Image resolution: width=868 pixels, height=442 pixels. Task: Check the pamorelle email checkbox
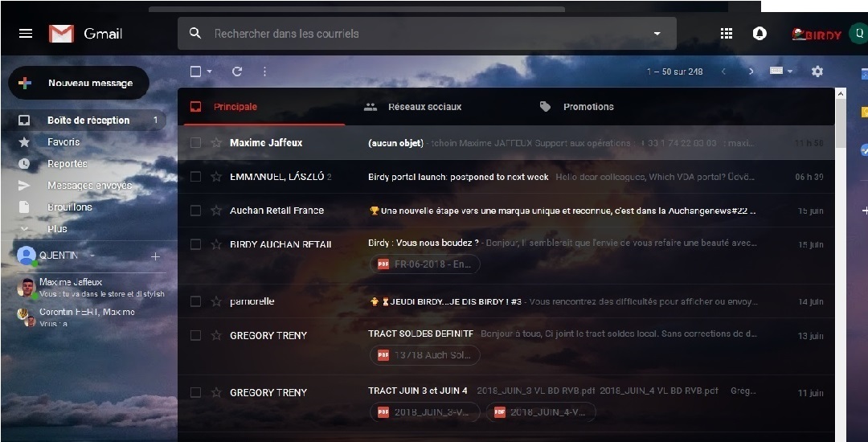[x=195, y=301]
